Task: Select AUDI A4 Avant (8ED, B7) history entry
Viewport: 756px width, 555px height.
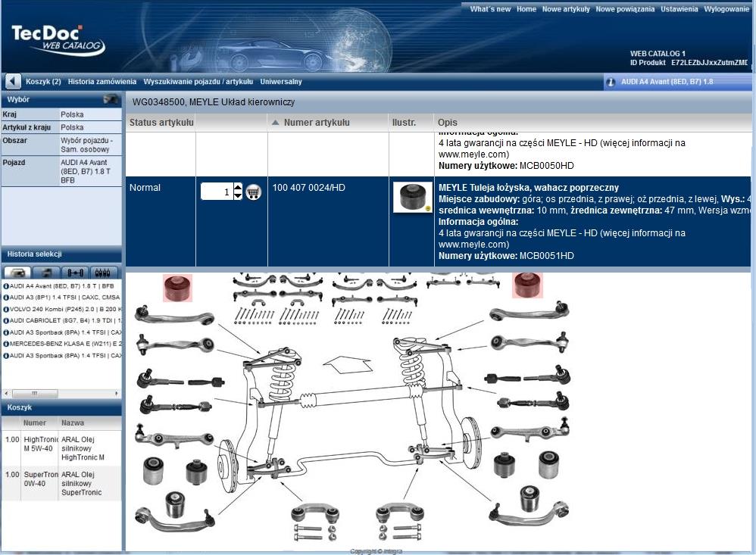Action: point(61,286)
